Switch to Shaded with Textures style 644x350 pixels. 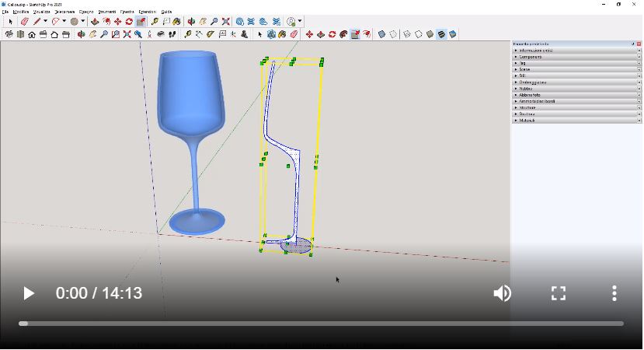click(441, 34)
